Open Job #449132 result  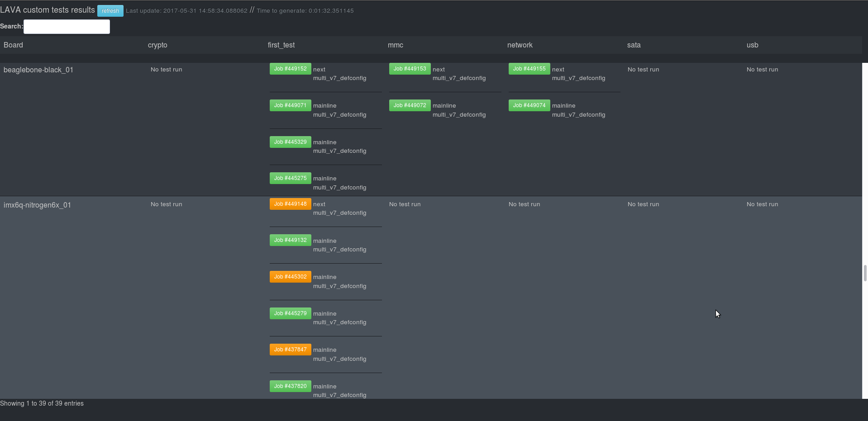pyautogui.click(x=290, y=240)
